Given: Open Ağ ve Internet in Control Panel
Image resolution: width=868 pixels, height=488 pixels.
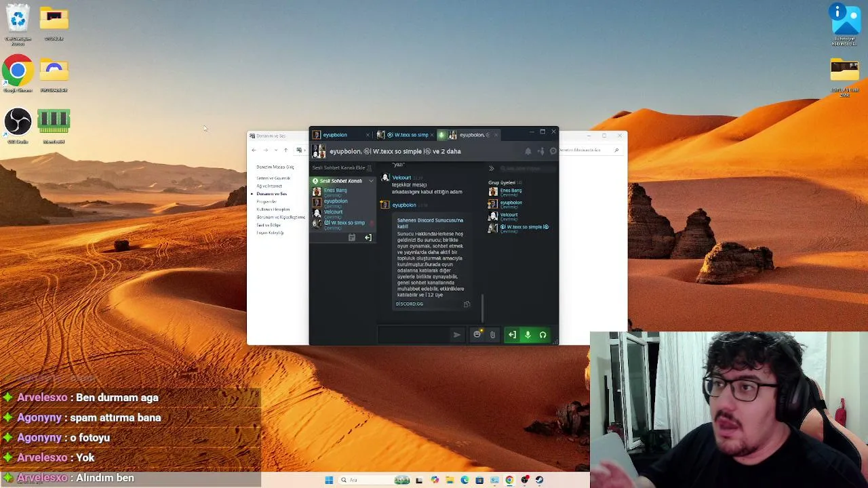Looking at the screenshot, I should click(x=269, y=186).
